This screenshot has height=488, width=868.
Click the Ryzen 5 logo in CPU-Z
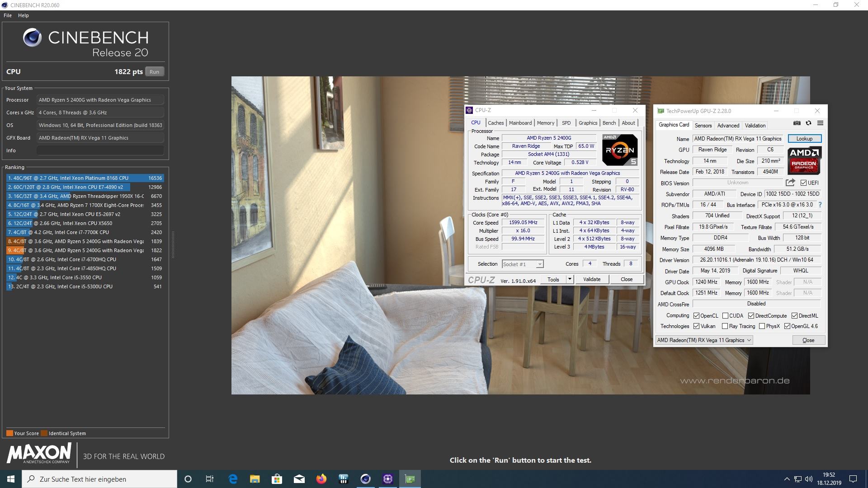coord(620,150)
